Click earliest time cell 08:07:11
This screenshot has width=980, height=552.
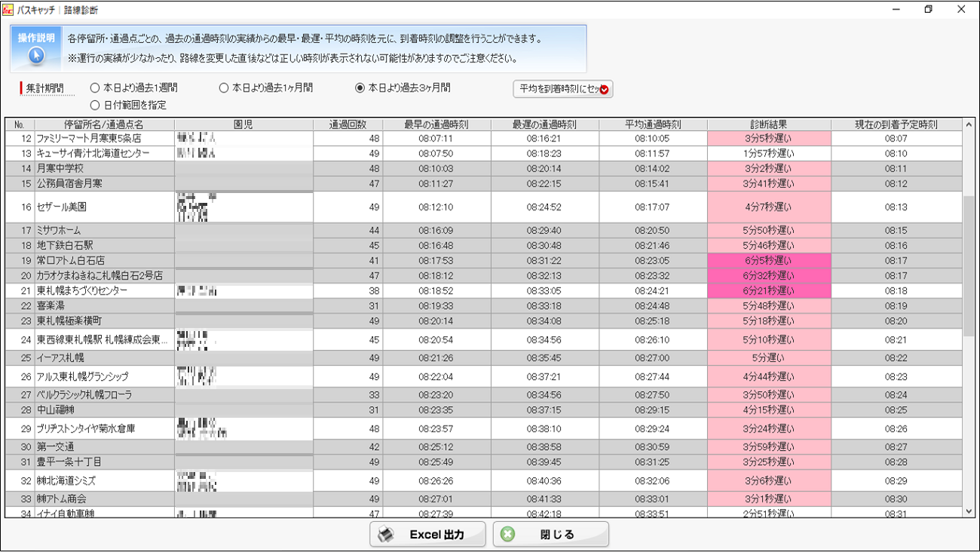click(x=436, y=139)
